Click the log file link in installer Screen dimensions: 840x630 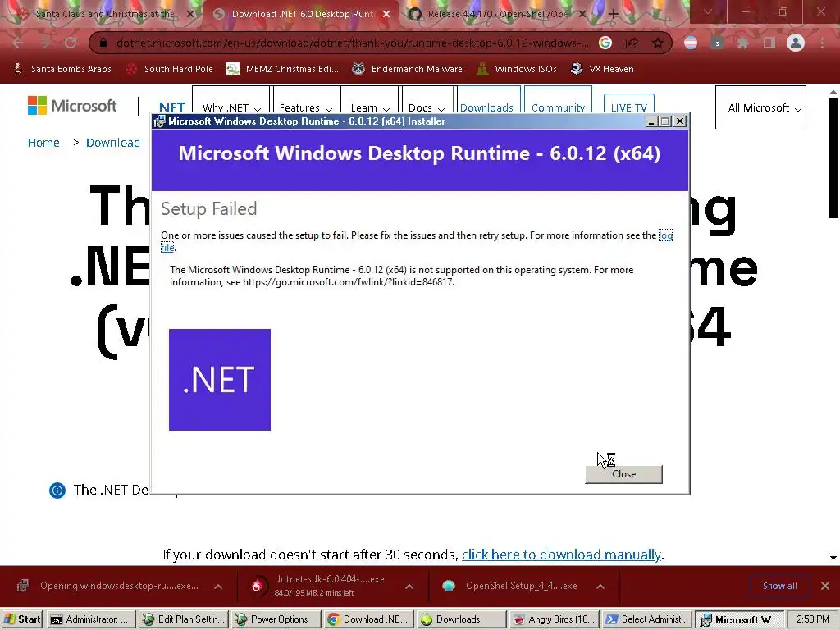(665, 235)
